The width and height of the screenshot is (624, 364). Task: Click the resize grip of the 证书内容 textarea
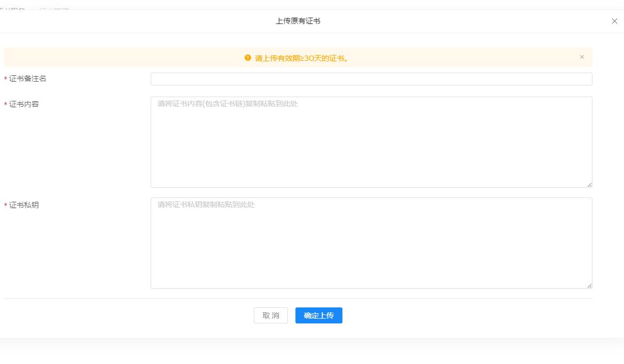[x=589, y=184]
